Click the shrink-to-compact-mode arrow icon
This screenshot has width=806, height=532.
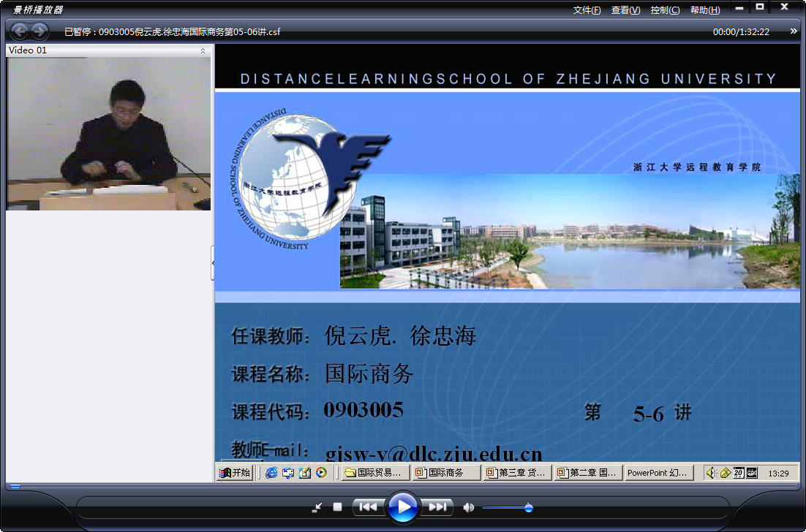[x=317, y=507]
